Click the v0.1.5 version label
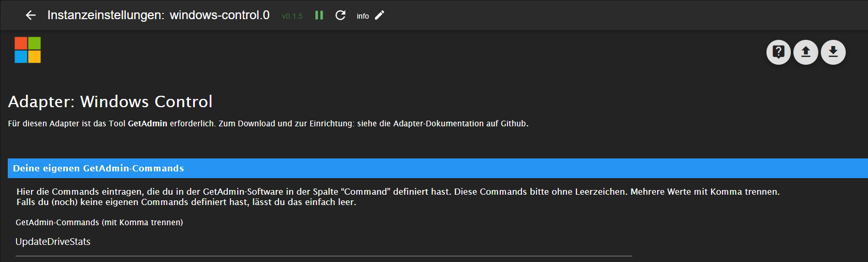This screenshot has width=868, height=262. point(292,16)
